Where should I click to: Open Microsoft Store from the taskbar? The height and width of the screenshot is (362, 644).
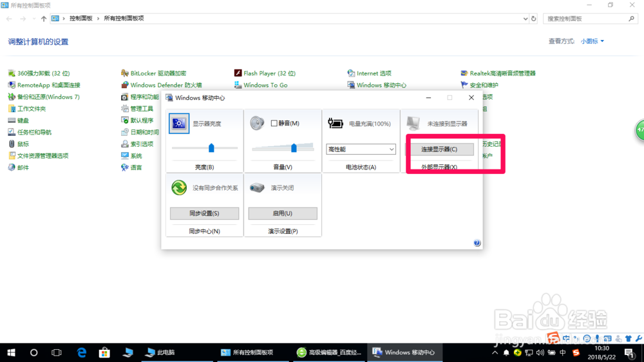coord(104,352)
